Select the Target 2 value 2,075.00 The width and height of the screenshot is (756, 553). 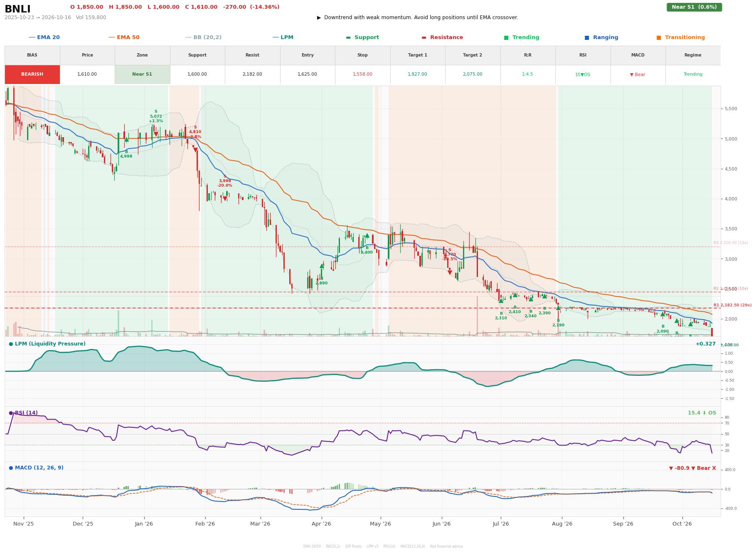pos(473,74)
